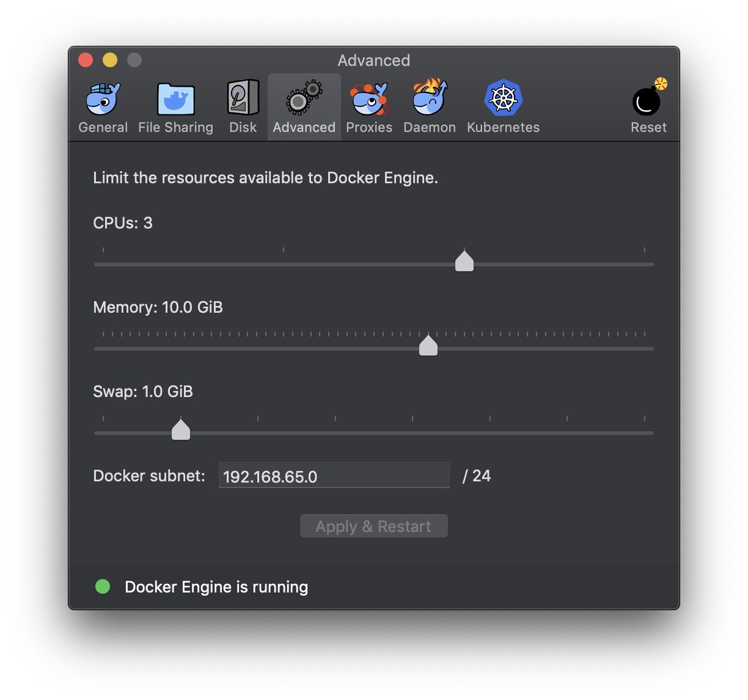Open the Proxies whale icon
The height and width of the screenshot is (700, 748).
tap(369, 100)
